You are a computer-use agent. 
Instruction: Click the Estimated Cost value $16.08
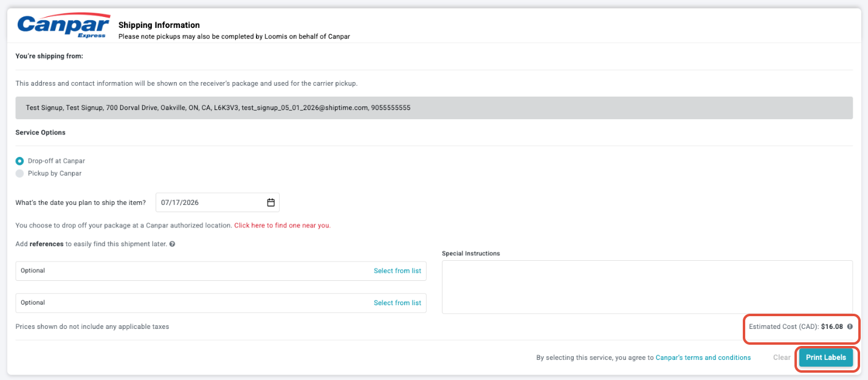(x=832, y=326)
